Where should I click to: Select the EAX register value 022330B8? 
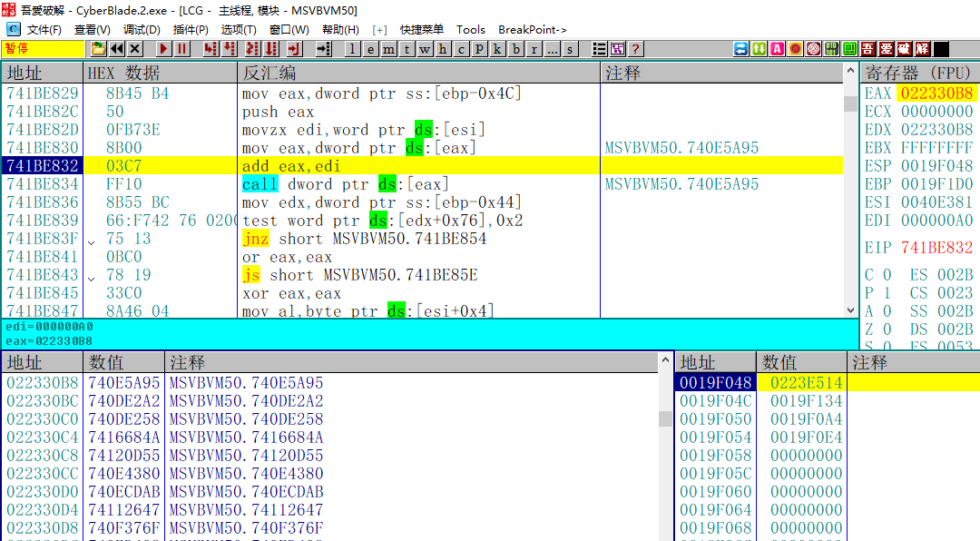(936, 93)
